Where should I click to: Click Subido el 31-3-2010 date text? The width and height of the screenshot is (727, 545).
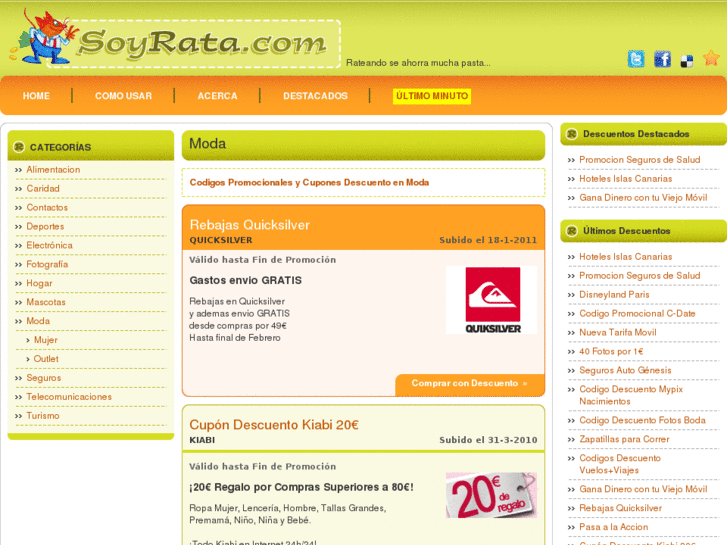coord(488,440)
